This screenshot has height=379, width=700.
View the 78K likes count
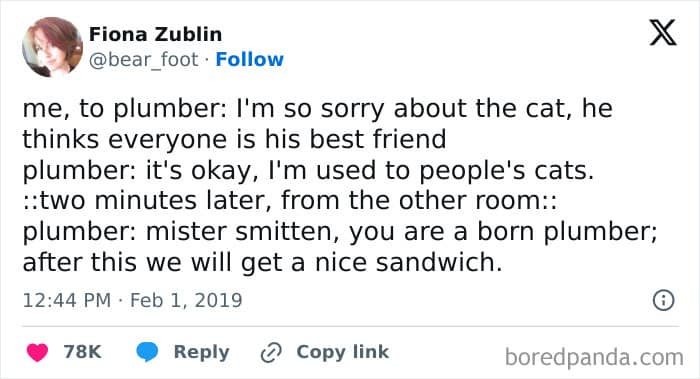tap(82, 352)
